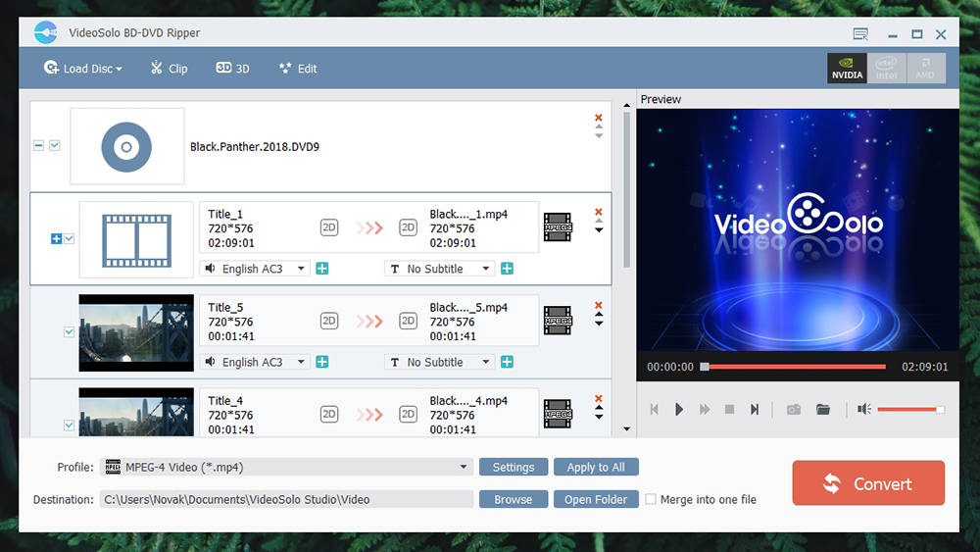Click Apply to All button
Screen dimensions: 980x552
596,467
